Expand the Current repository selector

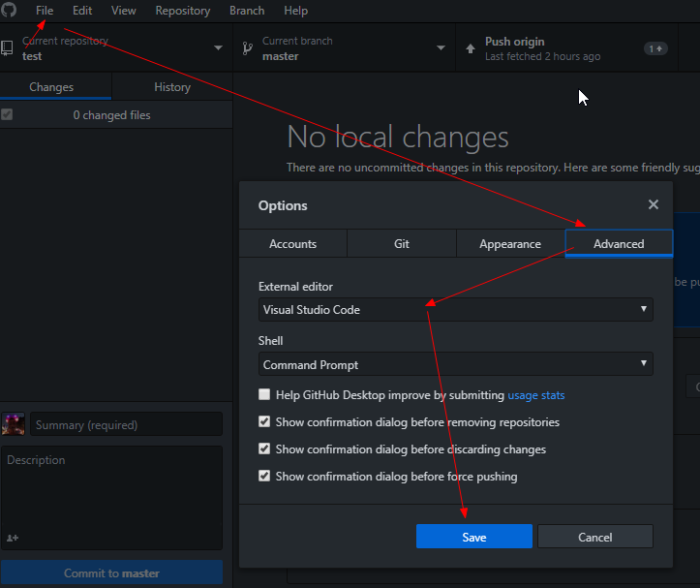[x=116, y=47]
